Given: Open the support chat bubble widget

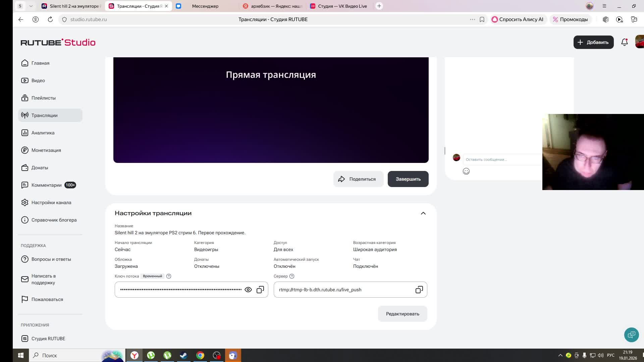Looking at the screenshot, I should click(631, 335).
